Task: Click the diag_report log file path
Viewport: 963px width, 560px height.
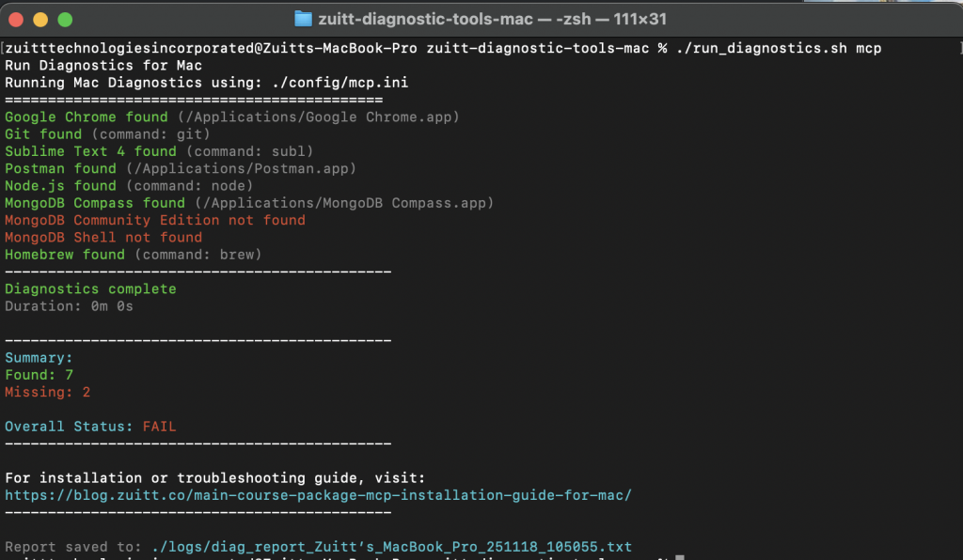Action: click(386, 546)
